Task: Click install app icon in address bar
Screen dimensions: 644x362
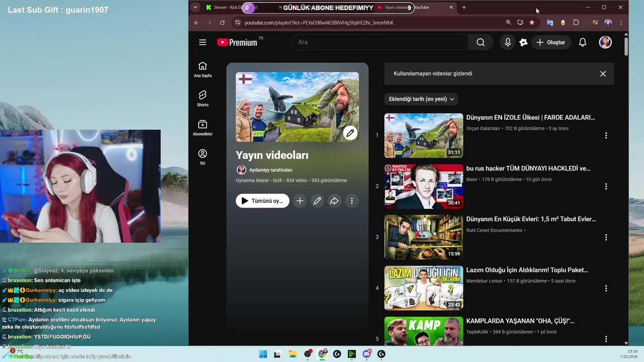Action: (x=520, y=23)
